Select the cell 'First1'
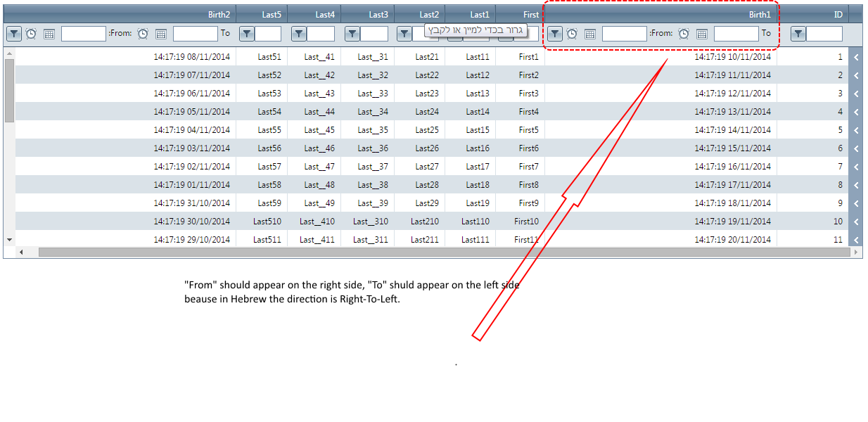This screenshot has width=868, height=422. [521, 57]
